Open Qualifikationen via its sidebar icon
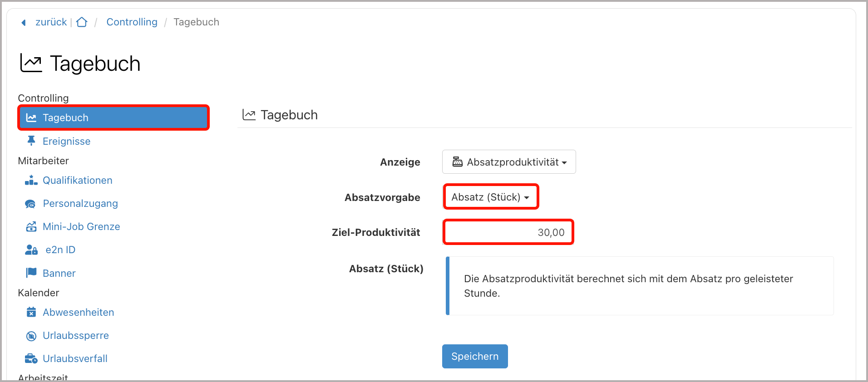The width and height of the screenshot is (868, 382). tap(31, 180)
